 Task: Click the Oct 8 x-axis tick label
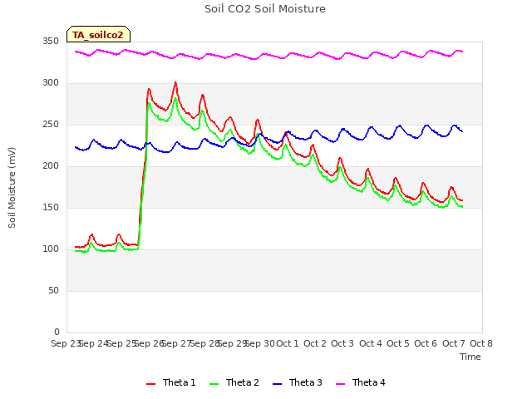[481, 343]
